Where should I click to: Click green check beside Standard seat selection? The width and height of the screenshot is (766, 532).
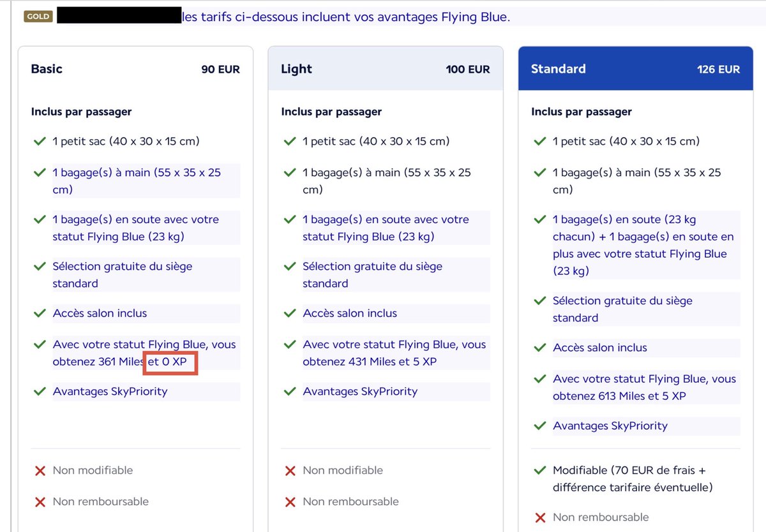(540, 301)
